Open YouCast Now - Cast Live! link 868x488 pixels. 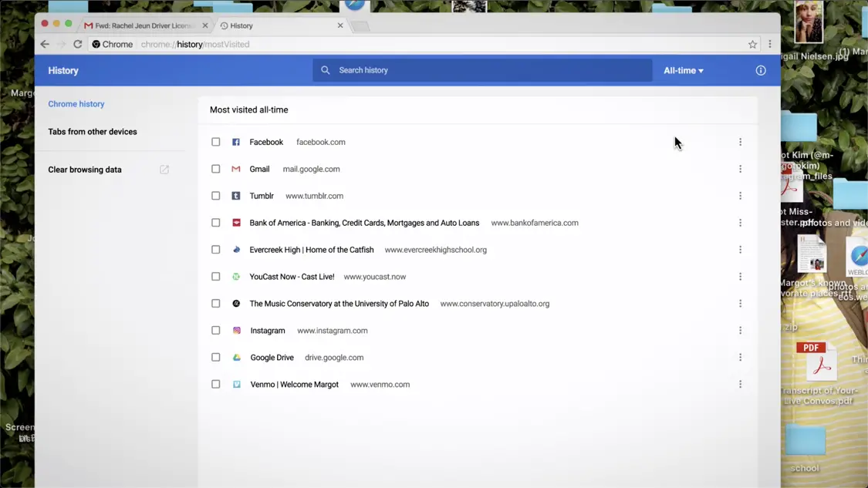pos(292,277)
